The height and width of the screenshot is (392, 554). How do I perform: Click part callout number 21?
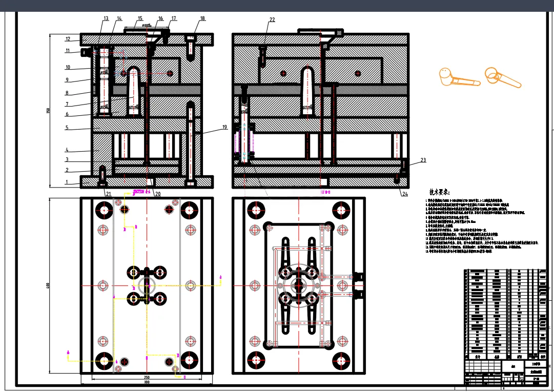[x=109, y=194]
